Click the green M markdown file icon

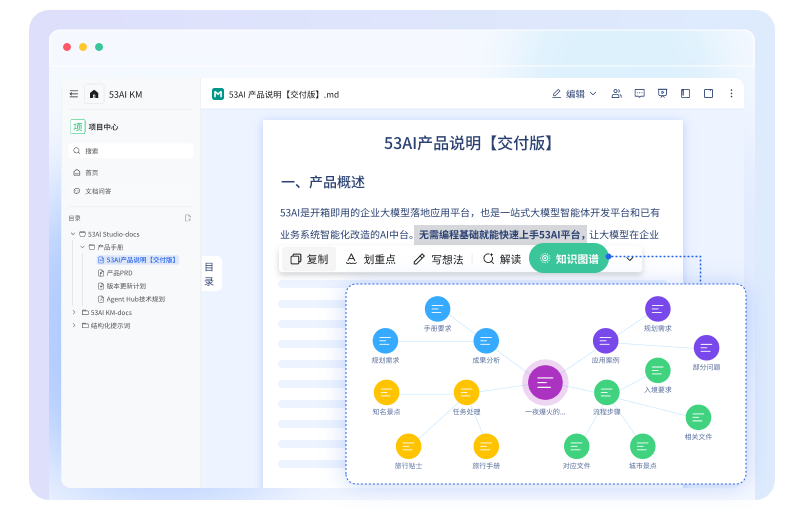(218, 94)
